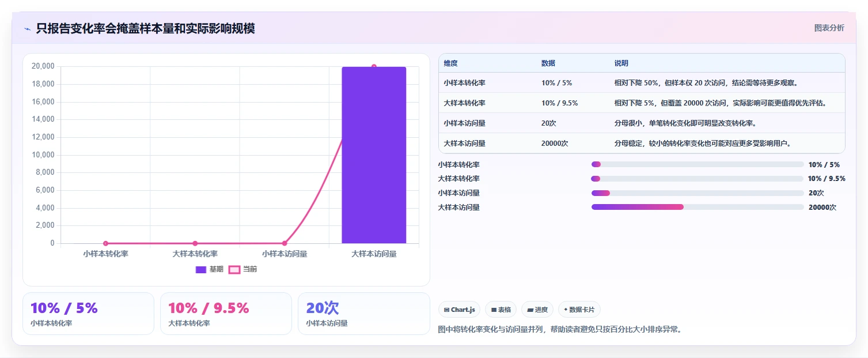This screenshot has height=358, width=868.
Task: Click the 小样本访问量 progress bar
Action: point(698,193)
